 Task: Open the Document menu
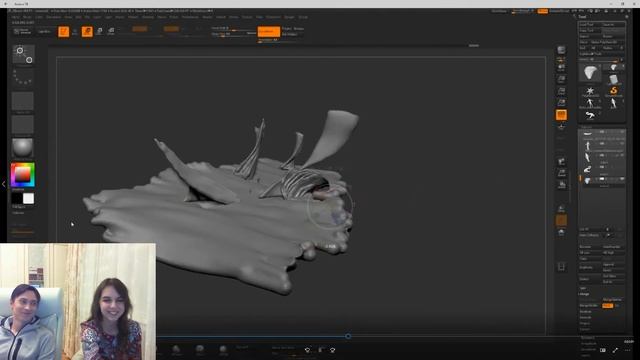pos(53,17)
